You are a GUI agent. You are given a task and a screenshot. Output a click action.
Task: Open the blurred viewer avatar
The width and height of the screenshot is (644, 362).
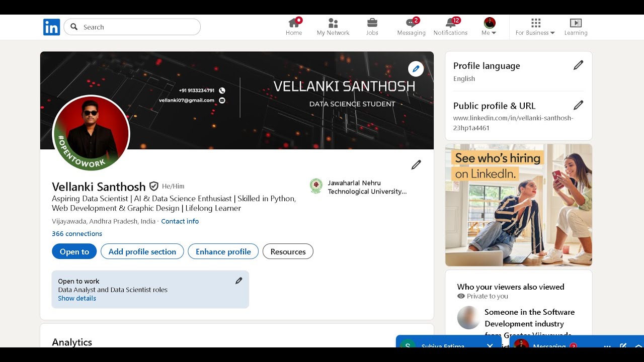468,318
